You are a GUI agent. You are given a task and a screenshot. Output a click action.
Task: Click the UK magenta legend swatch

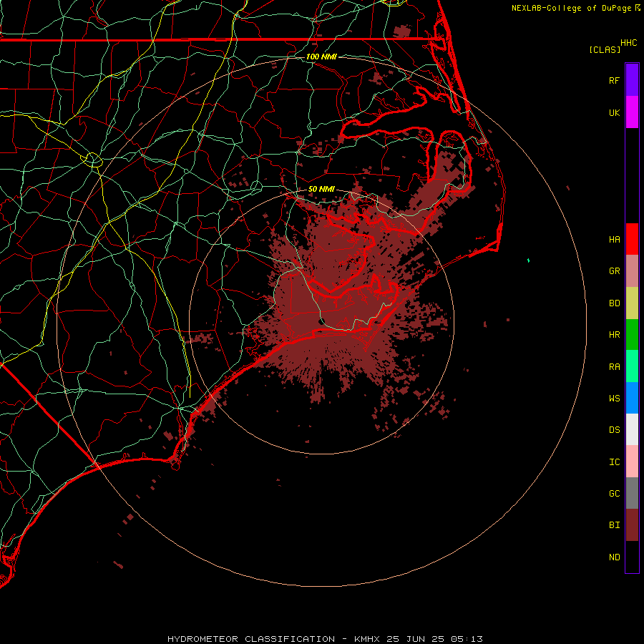pyautogui.click(x=632, y=112)
